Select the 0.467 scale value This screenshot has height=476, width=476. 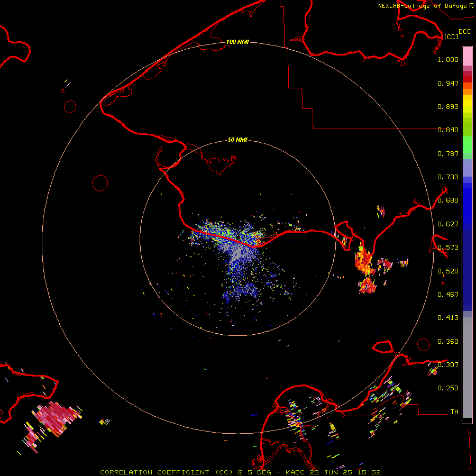[448, 295]
